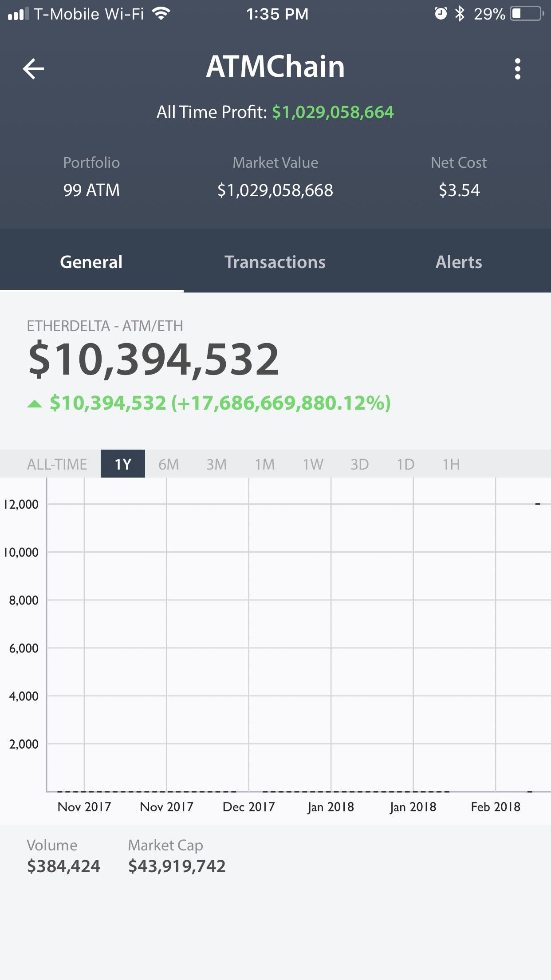The height and width of the screenshot is (980, 551).
Task: Tap the Wi-Fi status icon
Action: point(161,14)
